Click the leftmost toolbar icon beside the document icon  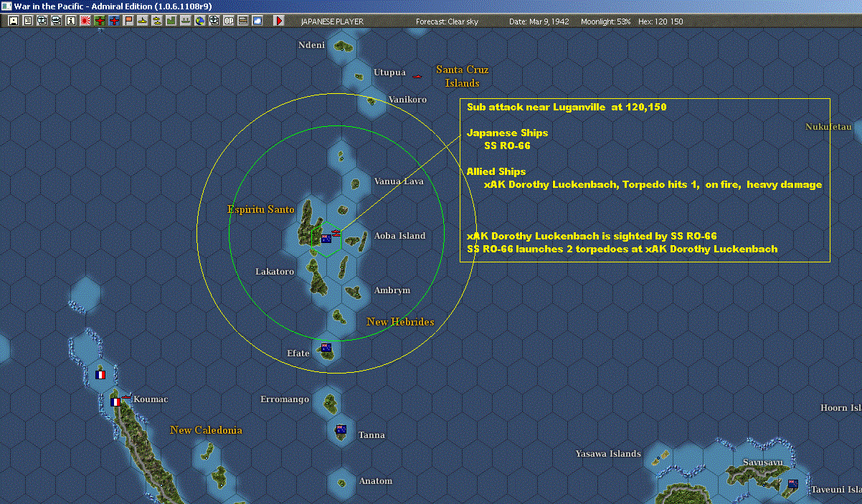[14, 21]
